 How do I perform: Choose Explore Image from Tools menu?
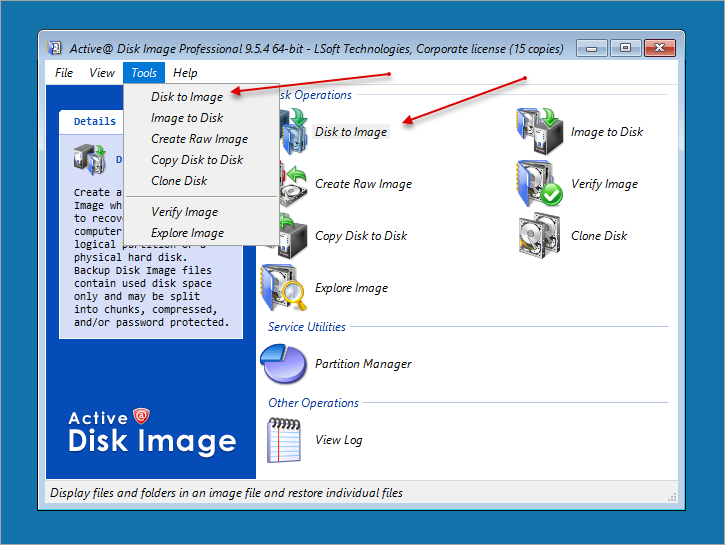pos(201,233)
